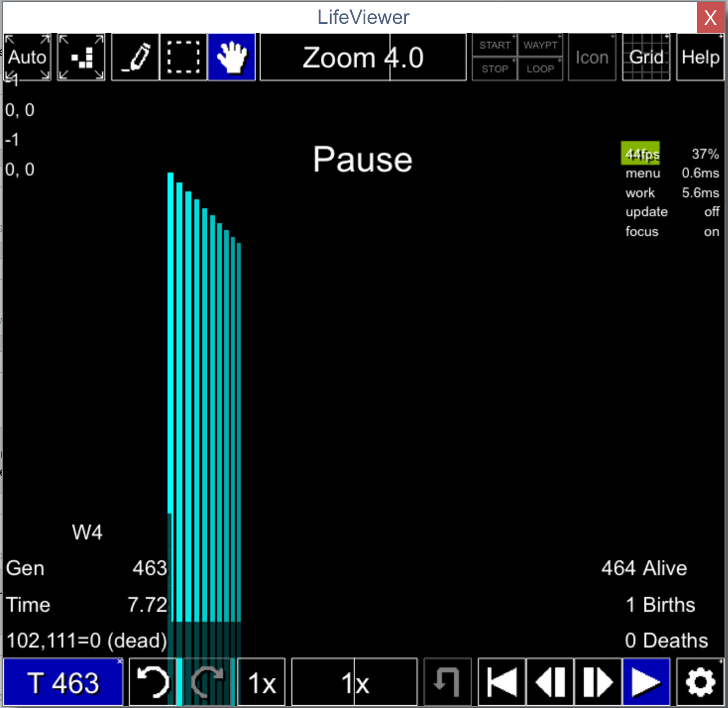Click the undo arrow icon
Viewport: 728px width, 708px height.
(x=153, y=682)
